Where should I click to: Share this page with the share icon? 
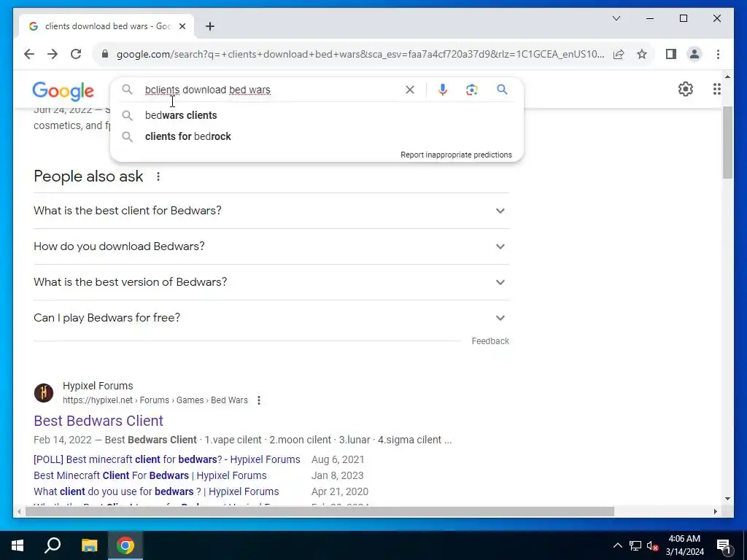(619, 54)
